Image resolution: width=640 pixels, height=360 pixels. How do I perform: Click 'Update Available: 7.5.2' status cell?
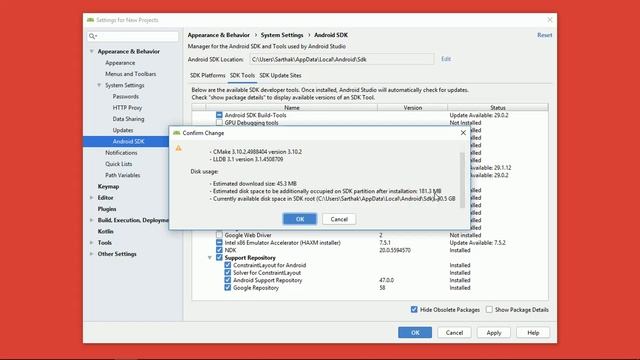[478, 242]
